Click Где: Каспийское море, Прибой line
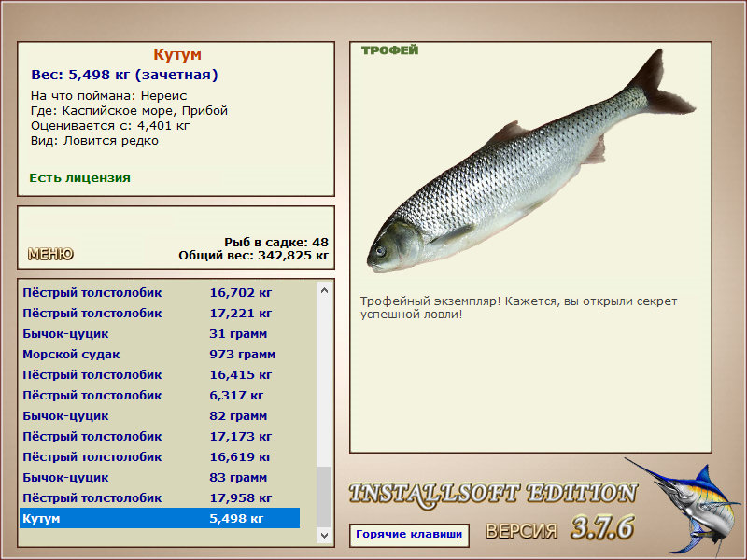Viewport: 747px width, 560px height. point(129,111)
